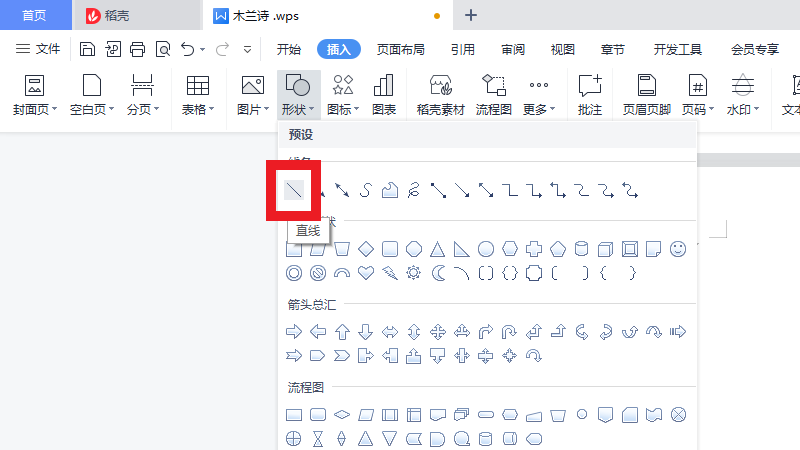The width and height of the screenshot is (800, 450).
Task: Select the cylinder can shape
Action: 582,249
